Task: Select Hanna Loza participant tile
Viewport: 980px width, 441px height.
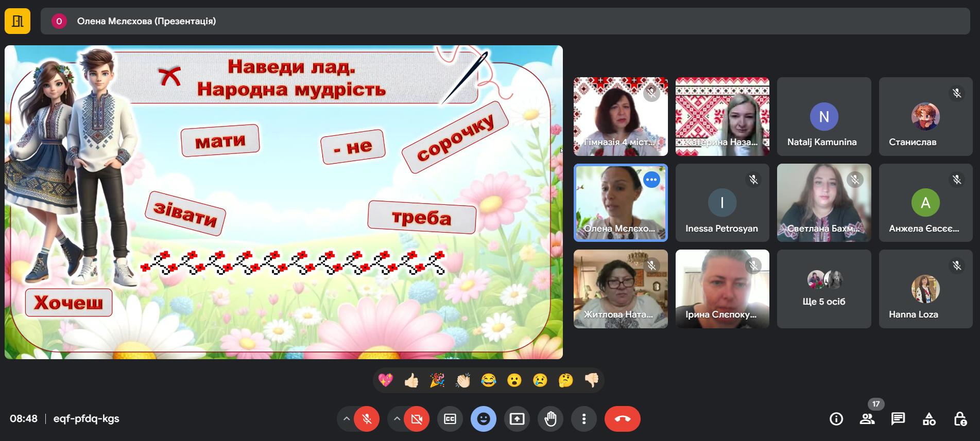Action: pyautogui.click(x=925, y=289)
